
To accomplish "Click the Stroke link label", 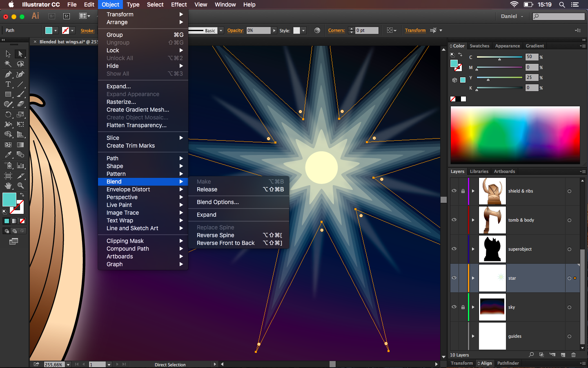I will point(87,31).
